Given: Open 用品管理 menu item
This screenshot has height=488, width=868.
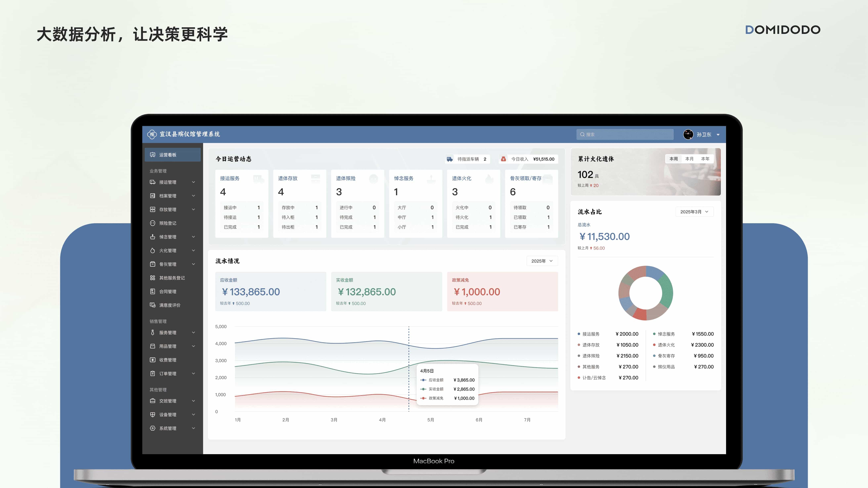Looking at the screenshot, I should pyautogui.click(x=173, y=346).
